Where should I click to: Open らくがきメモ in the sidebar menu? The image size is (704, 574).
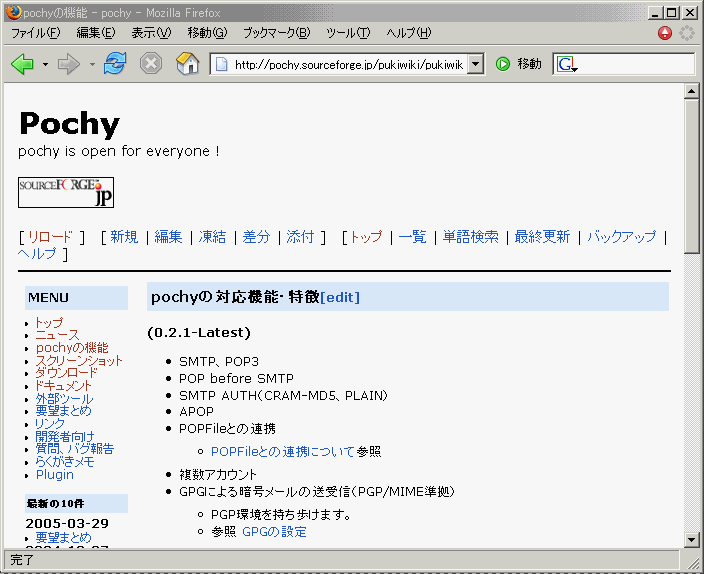[x=65, y=461]
